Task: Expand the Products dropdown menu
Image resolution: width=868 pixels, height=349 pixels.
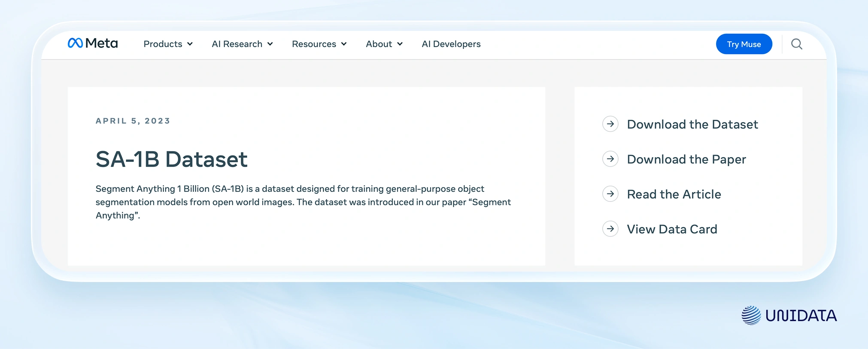Action: click(x=168, y=44)
